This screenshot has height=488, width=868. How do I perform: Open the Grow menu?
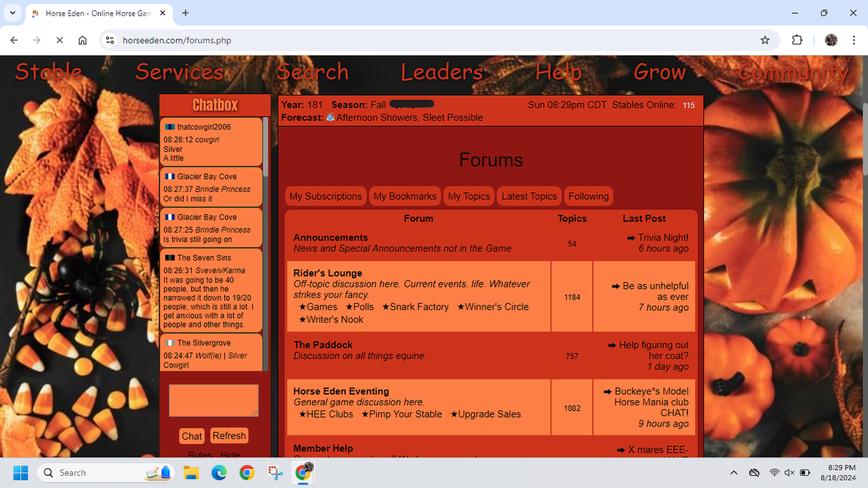[x=660, y=72]
